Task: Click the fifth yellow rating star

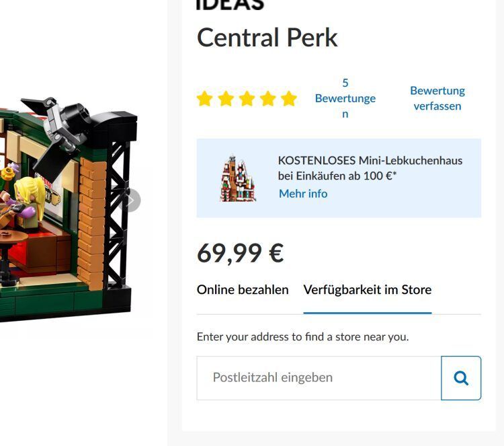Action: (289, 98)
